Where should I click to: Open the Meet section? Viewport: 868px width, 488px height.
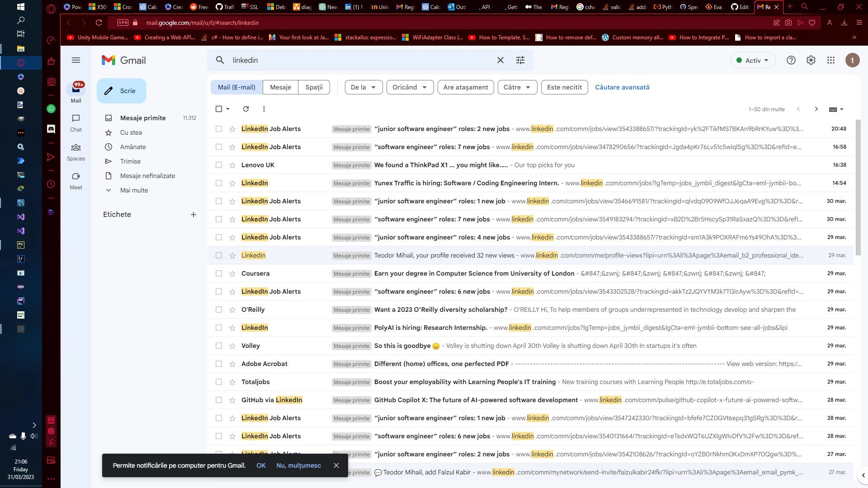tap(76, 181)
